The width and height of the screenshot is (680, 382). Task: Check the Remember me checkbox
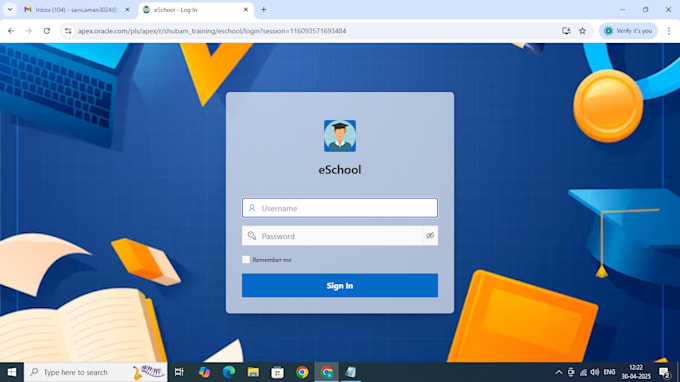click(246, 260)
